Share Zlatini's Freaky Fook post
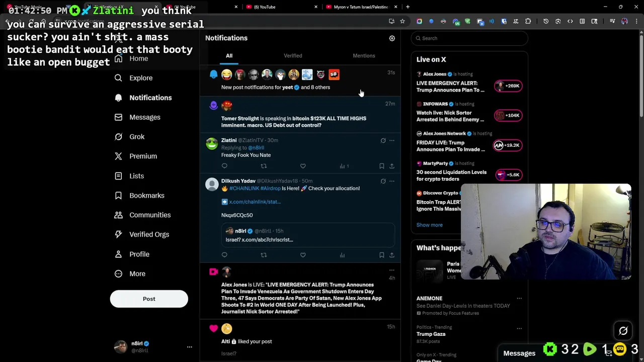 coord(392,166)
